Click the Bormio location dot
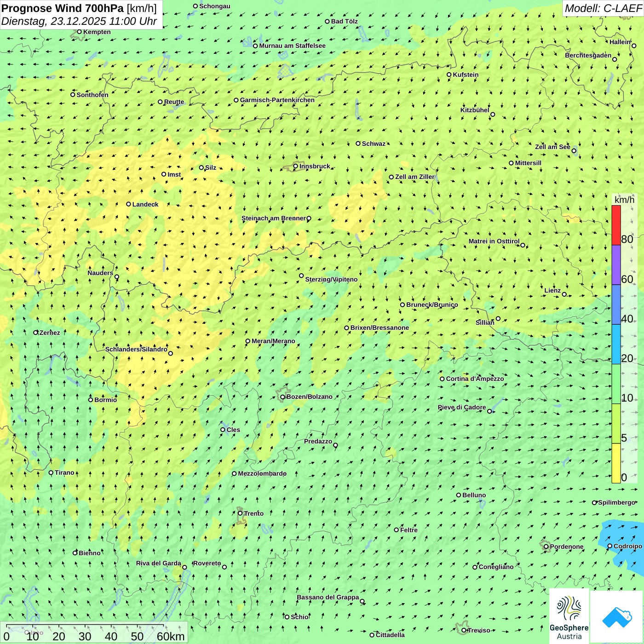The width and height of the screenshot is (644, 644). click(x=91, y=400)
